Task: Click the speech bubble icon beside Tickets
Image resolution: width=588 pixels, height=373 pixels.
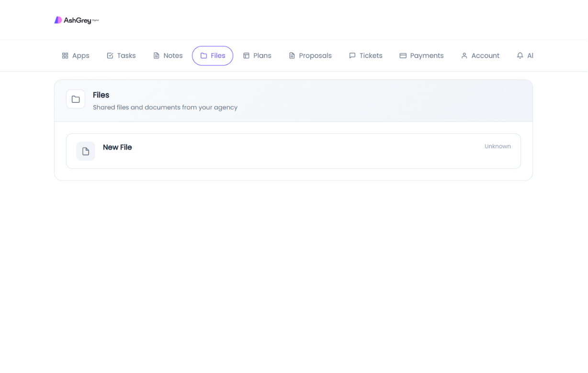Action: point(352,56)
